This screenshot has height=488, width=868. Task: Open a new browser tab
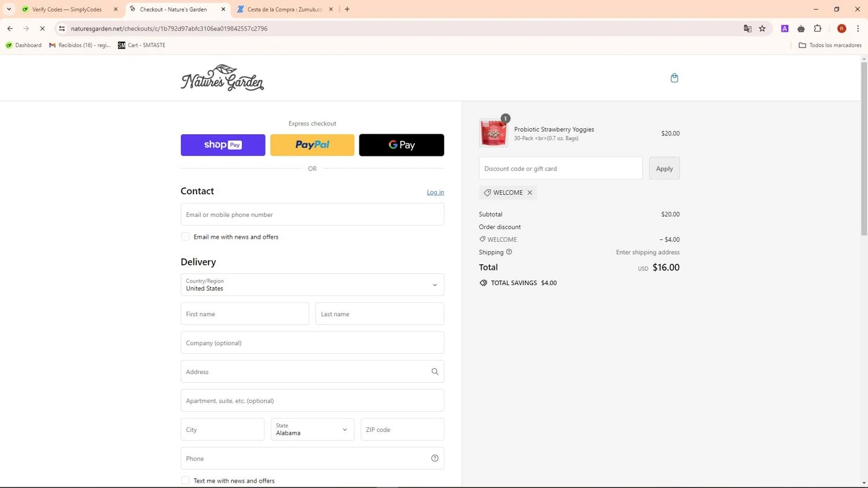tap(347, 9)
